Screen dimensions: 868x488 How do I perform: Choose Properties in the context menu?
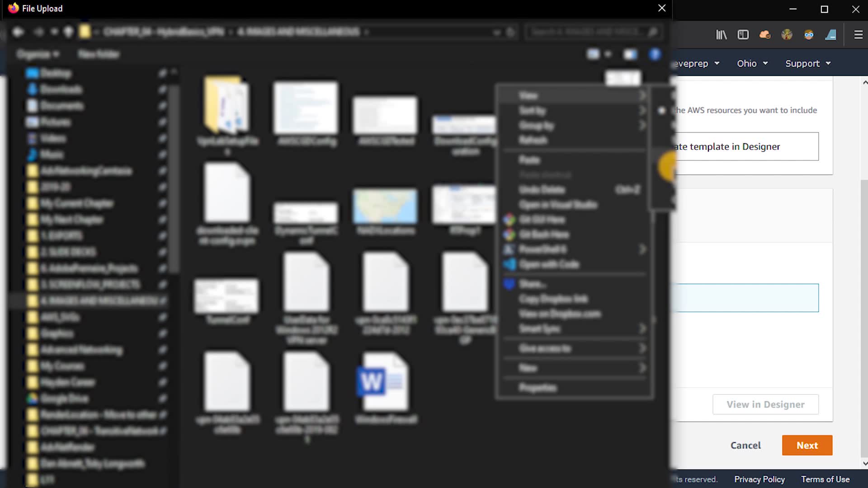coord(538,388)
